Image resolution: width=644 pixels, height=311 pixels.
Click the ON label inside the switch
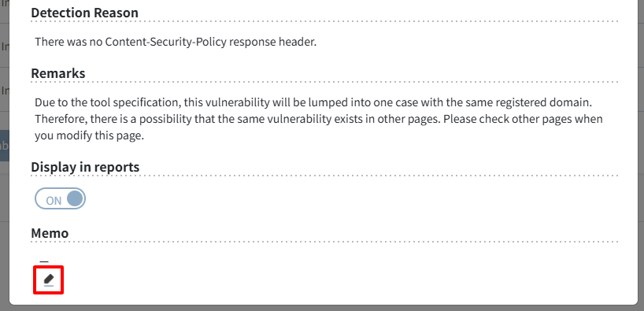click(x=54, y=201)
